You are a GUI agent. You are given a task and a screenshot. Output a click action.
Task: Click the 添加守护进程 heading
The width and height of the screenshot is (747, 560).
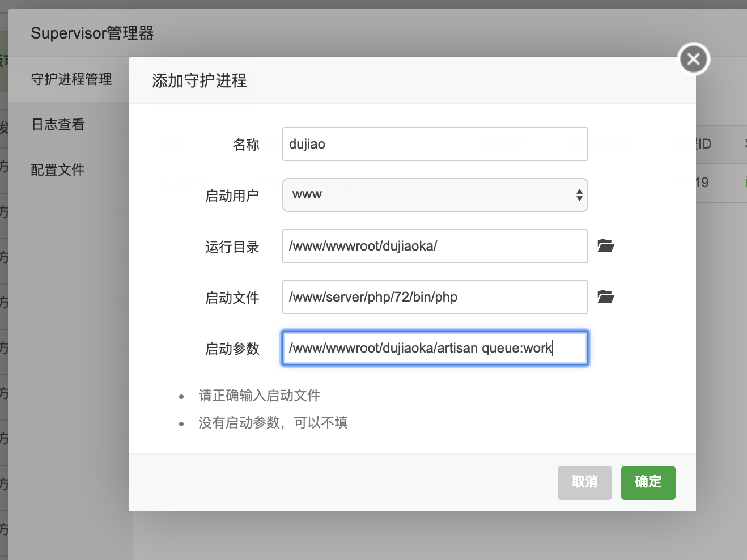coord(199,81)
